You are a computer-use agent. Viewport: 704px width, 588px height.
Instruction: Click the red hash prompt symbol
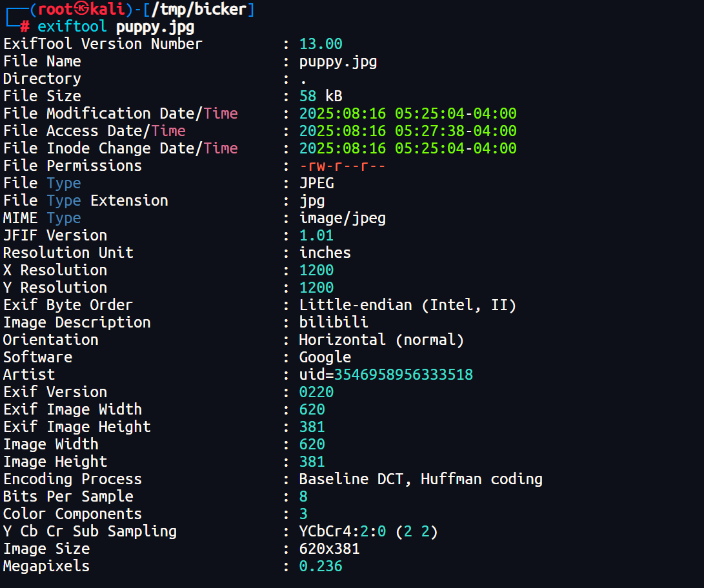[25, 27]
